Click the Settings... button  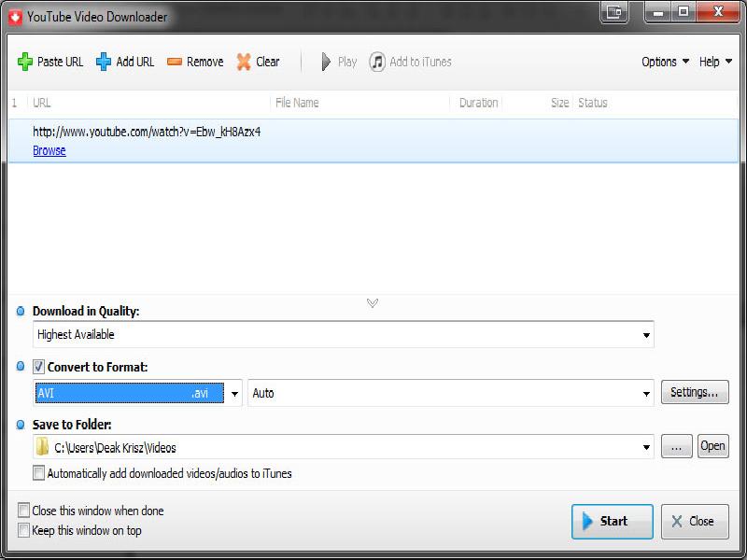pyautogui.click(x=695, y=392)
